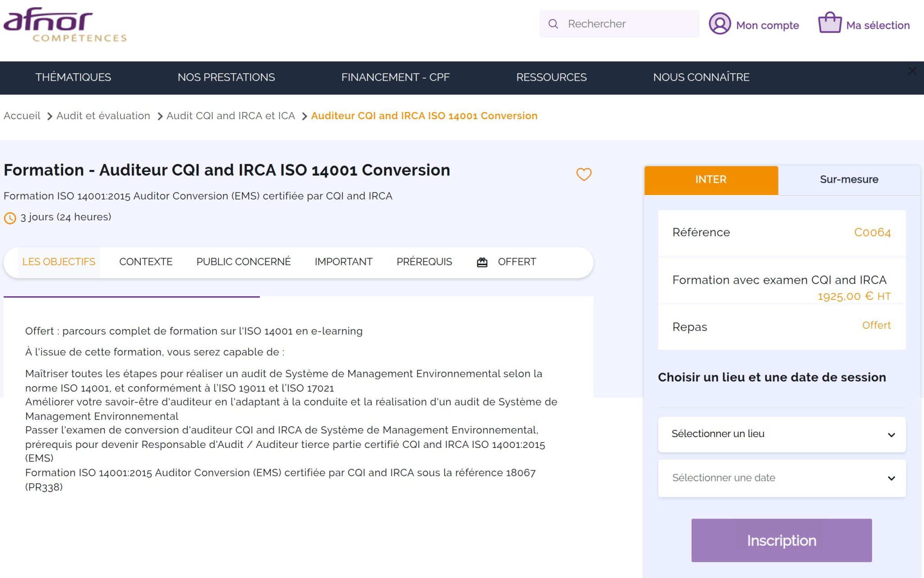
Task: Click Choisir un lieu et une date heading
Action: point(772,378)
